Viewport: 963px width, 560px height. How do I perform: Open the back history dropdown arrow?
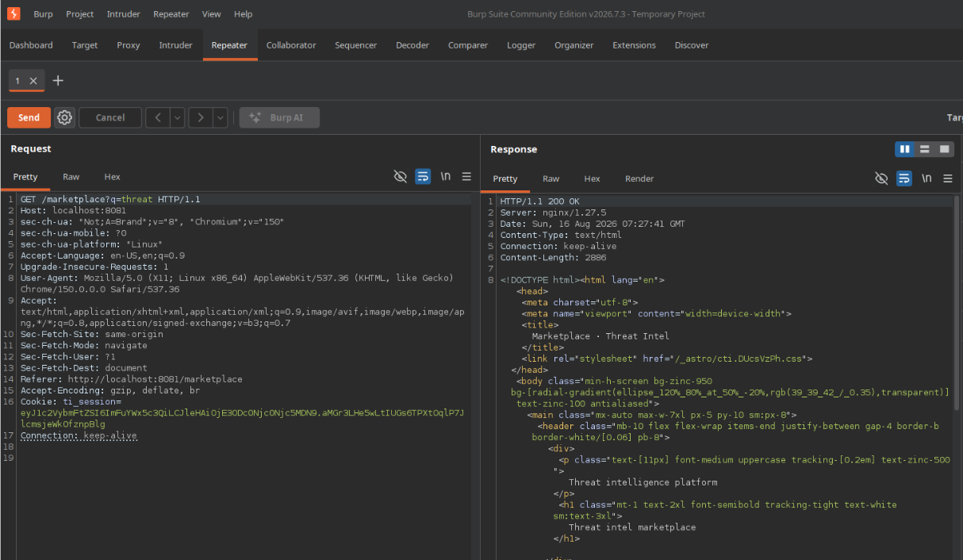click(x=178, y=117)
